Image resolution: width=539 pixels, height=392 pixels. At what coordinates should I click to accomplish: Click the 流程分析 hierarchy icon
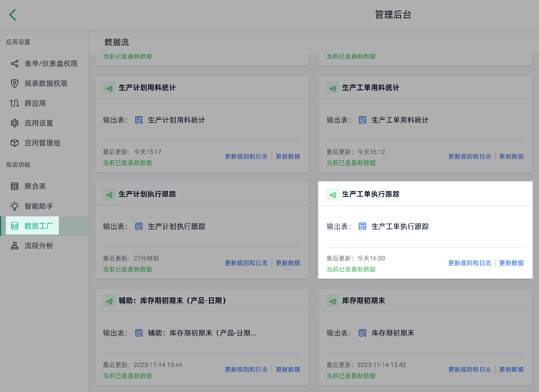(15, 246)
